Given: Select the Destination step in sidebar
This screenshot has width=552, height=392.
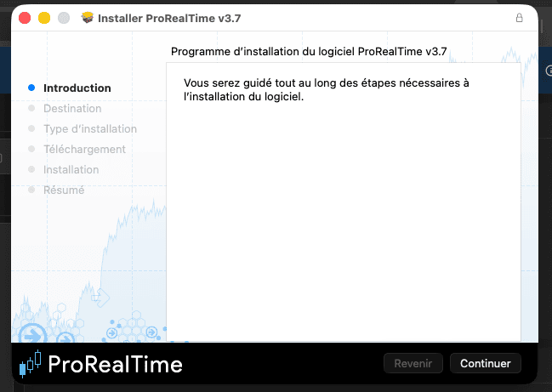Looking at the screenshot, I should pyautogui.click(x=72, y=108).
